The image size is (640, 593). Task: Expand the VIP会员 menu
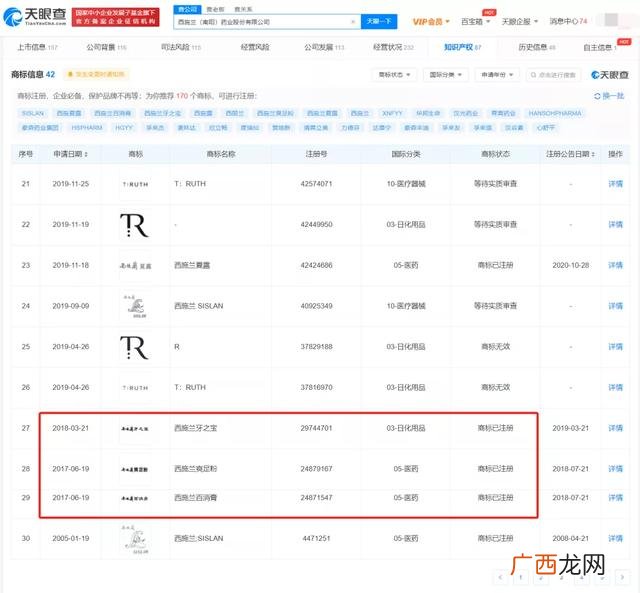(x=431, y=21)
